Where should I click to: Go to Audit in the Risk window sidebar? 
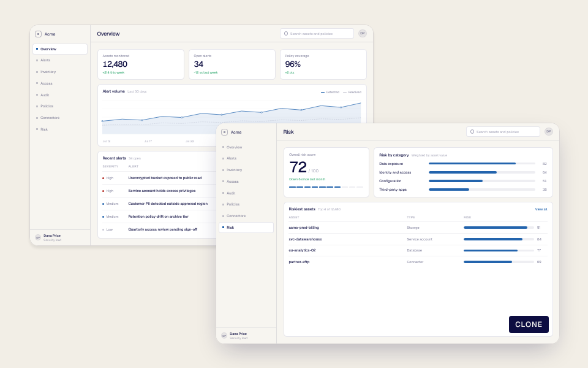[x=246, y=193]
